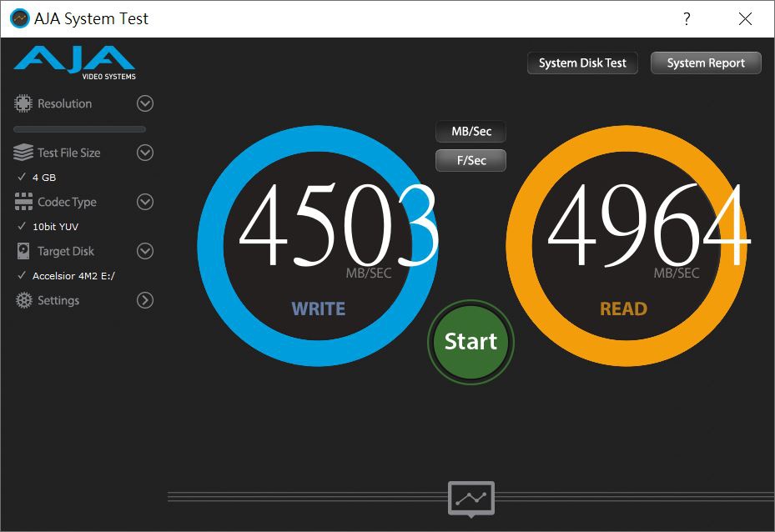The height and width of the screenshot is (532, 775).
Task: Expand the Target Disk dropdown
Action: (145, 251)
